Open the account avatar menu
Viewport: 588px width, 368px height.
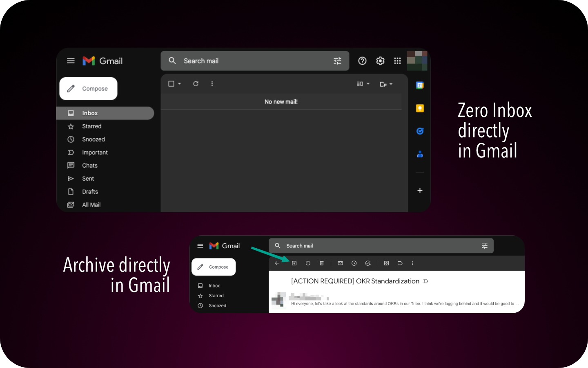[x=417, y=61]
